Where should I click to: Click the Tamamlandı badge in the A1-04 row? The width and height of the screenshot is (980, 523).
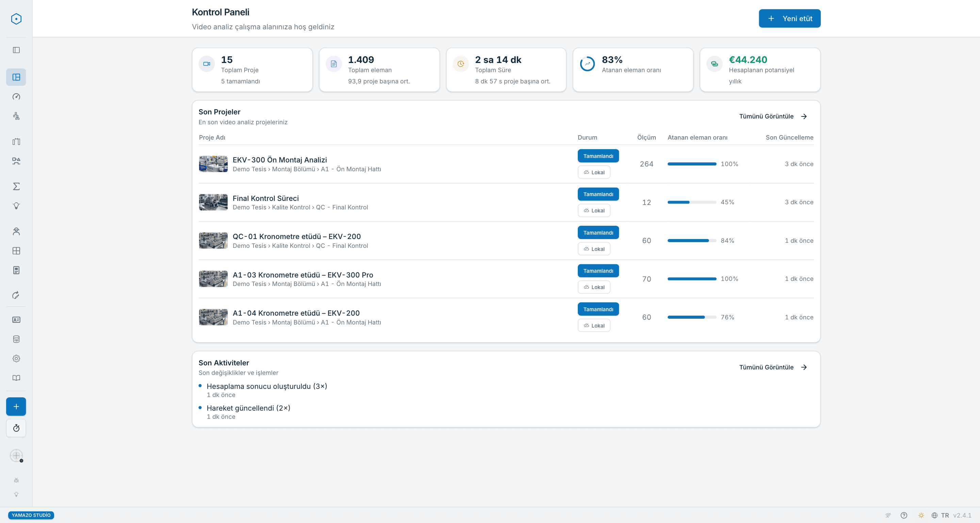(598, 309)
